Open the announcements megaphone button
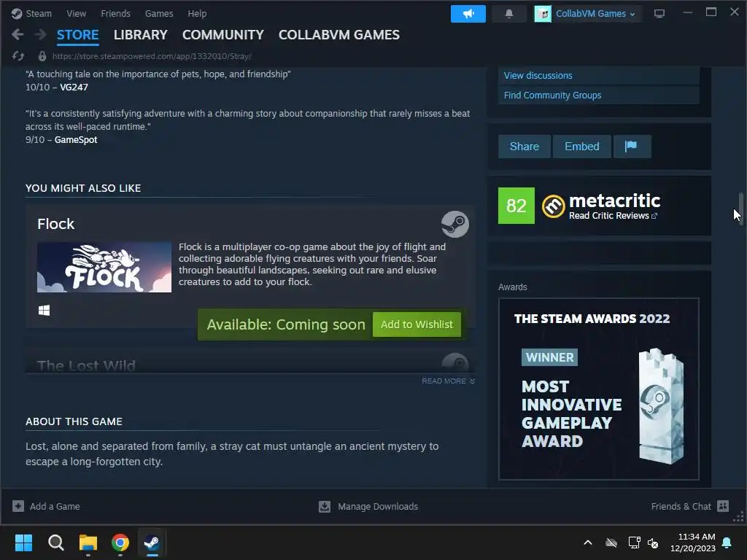747x560 pixels. (x=468, y=14)
